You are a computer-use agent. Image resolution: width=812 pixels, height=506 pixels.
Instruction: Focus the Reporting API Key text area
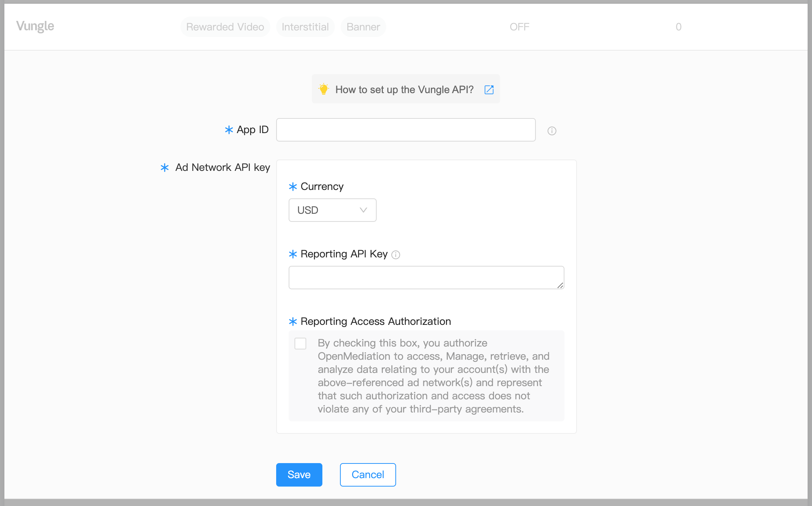pyautogui.click(x=426, y=278)
